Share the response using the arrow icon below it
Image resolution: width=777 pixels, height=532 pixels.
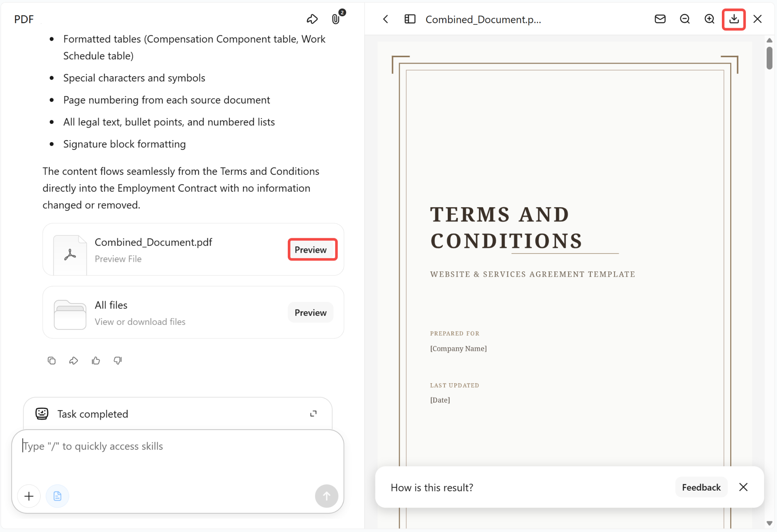tap(73, 360)
